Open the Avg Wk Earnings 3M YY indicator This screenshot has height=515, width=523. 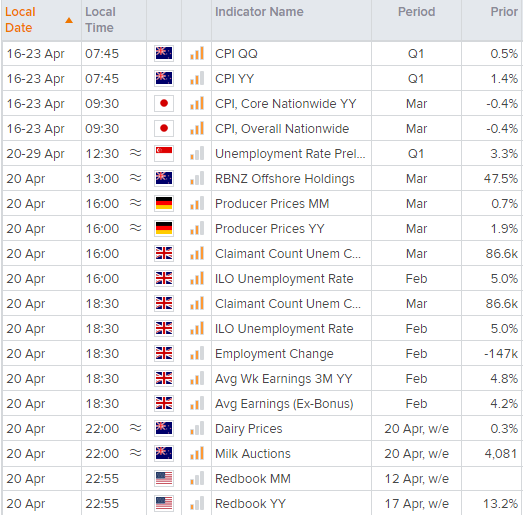coord(284,379)
